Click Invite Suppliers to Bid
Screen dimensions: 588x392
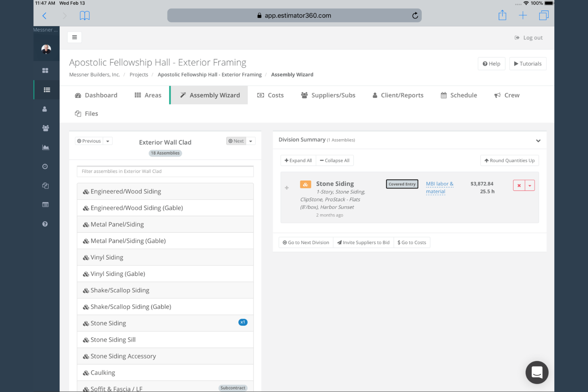[x=363, y=242]
